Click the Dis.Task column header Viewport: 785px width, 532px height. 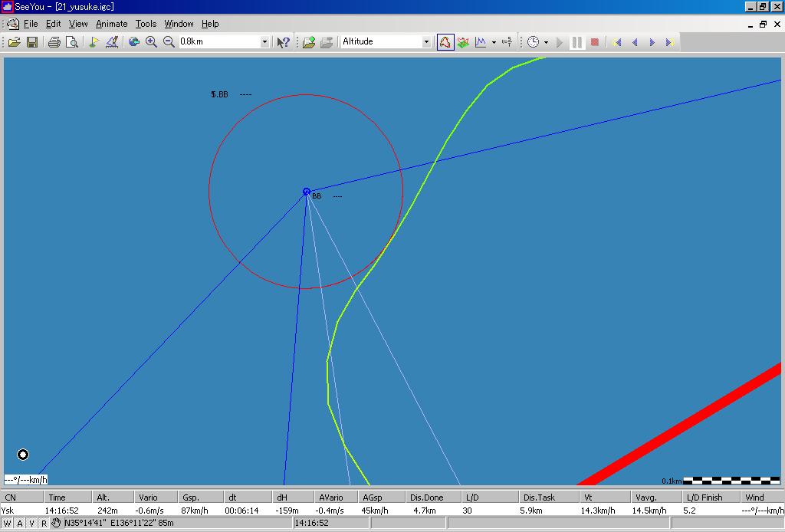[549, 498]
